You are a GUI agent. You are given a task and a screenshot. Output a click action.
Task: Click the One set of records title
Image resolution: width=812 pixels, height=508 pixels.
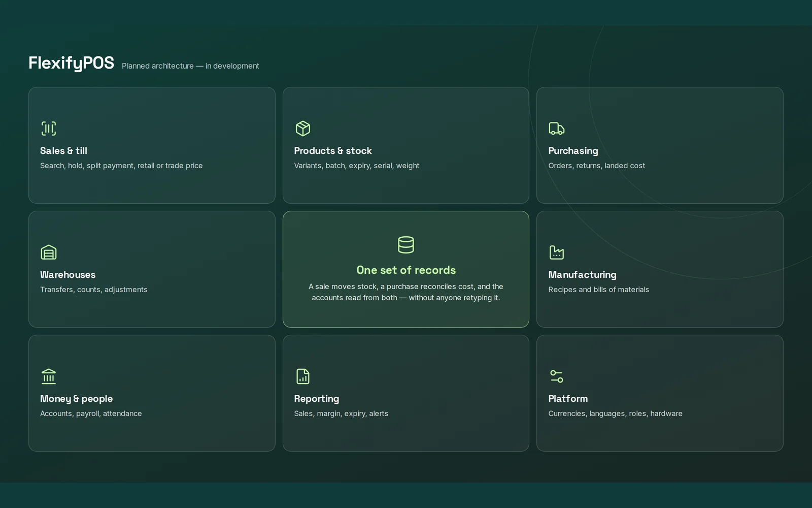[x=406, y=270]
